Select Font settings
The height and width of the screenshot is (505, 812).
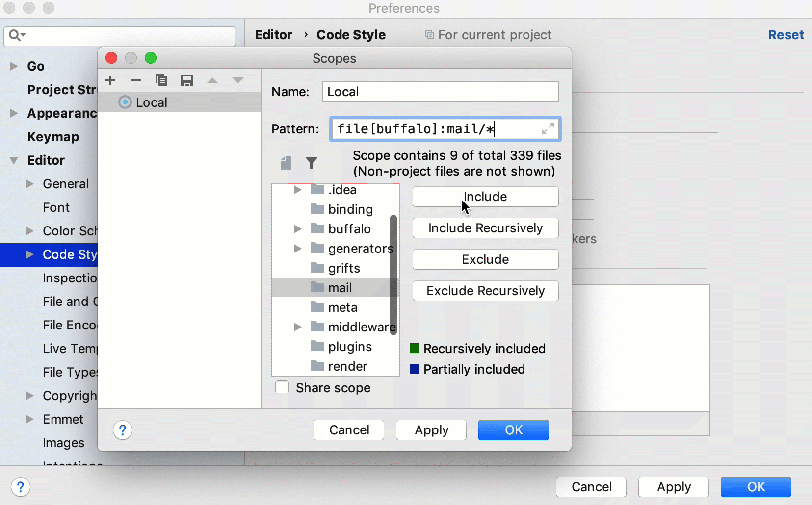tap(56, 207)
